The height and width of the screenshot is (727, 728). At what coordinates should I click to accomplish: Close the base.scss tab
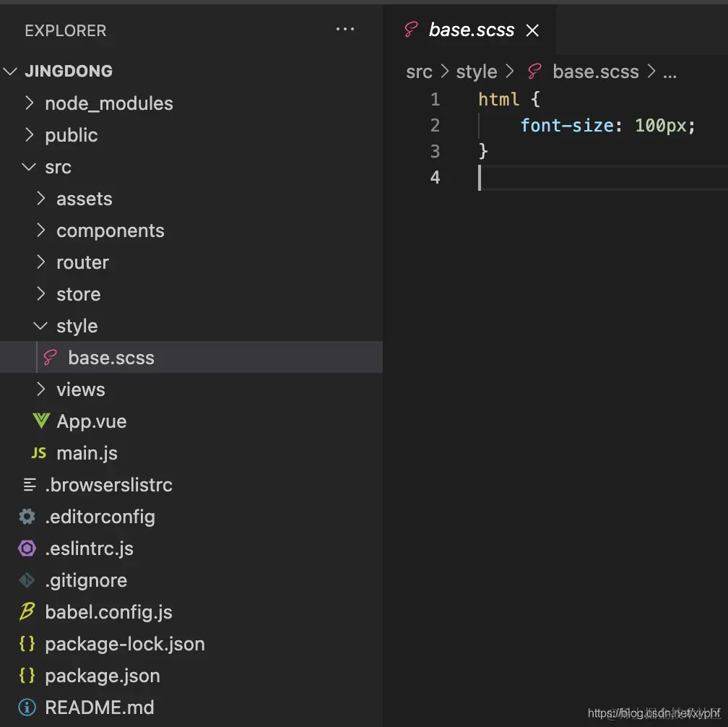tap(532, 30)
